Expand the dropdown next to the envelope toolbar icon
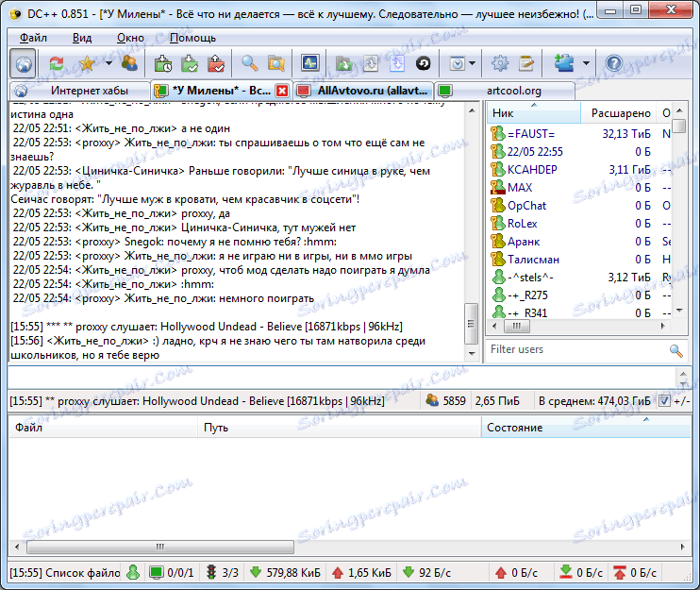The width and height of the screenshot is (700, 590). coord(473,63)
